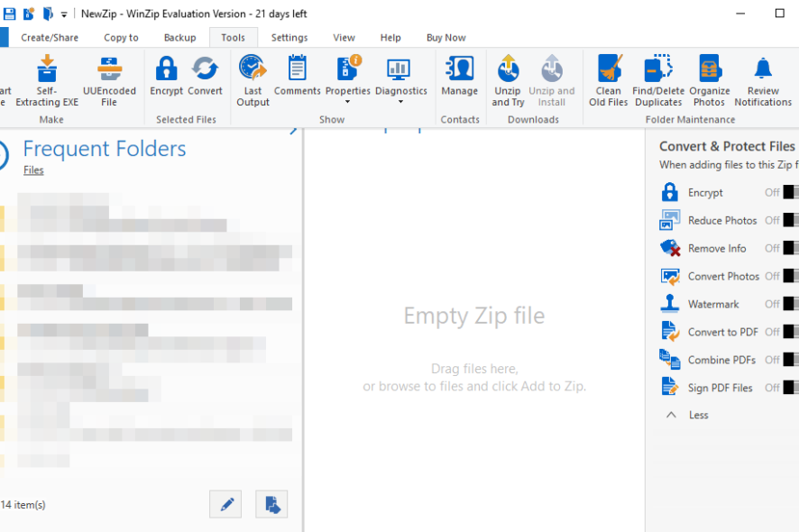Click the Sign PDF Files icon
Screen dimensions: 799x532
point(669,387)
